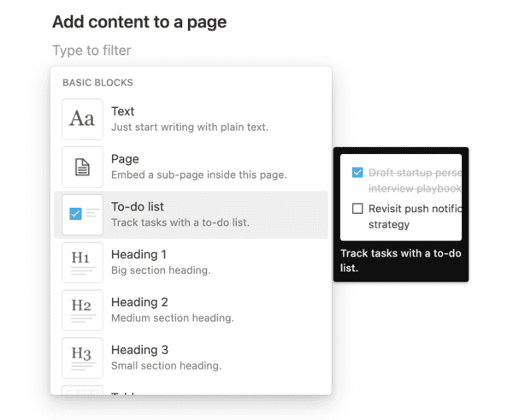Click 'Small section heading.' description

[166, 366]
